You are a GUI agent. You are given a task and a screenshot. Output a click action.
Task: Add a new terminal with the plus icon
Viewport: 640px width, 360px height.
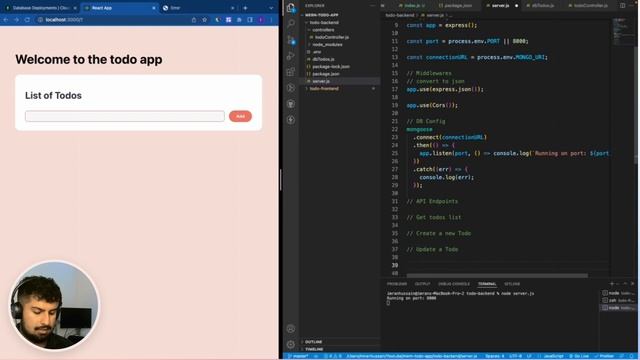click(x=611, y=283)
